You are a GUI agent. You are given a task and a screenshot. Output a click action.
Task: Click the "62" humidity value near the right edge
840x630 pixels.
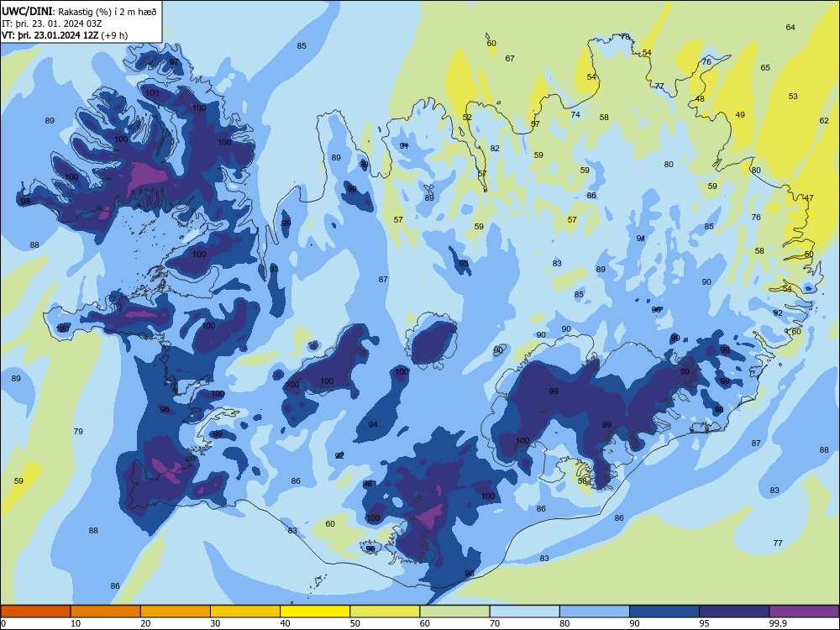click(824, 120)
